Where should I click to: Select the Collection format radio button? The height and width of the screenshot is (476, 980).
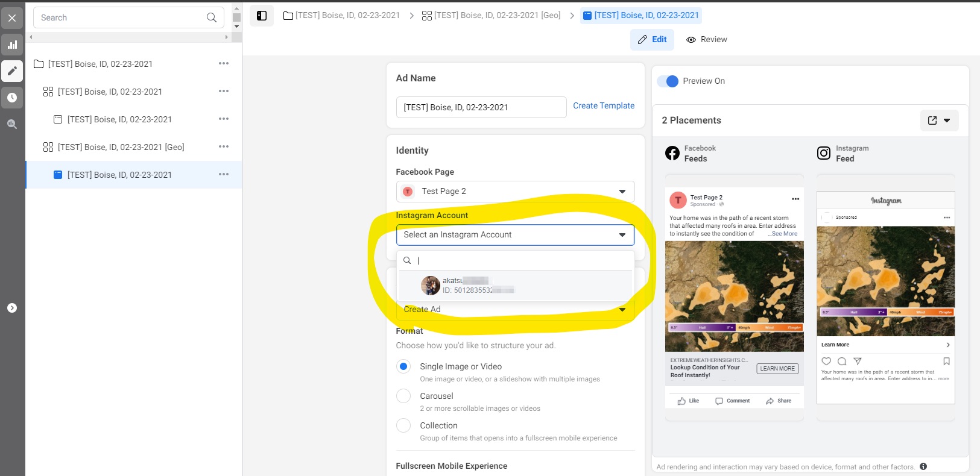click(x=403, y=425)
